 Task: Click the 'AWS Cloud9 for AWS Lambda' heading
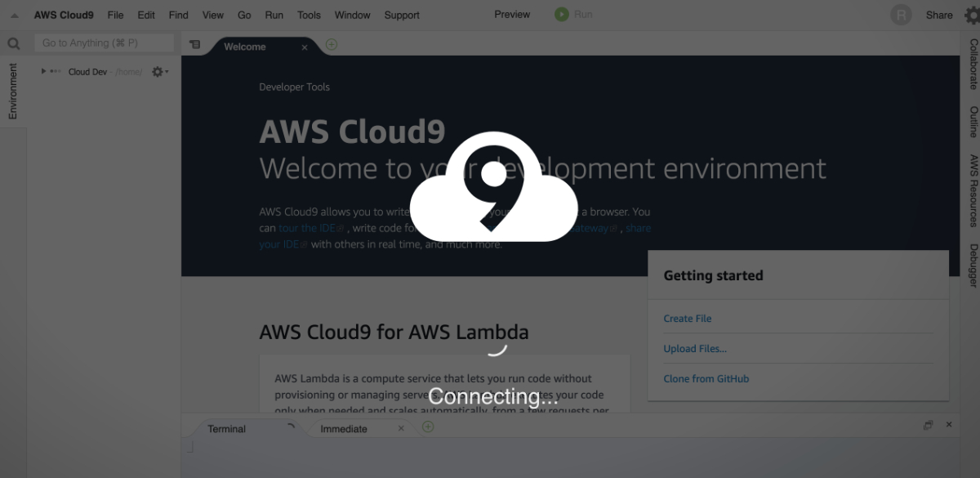point(394,333)
